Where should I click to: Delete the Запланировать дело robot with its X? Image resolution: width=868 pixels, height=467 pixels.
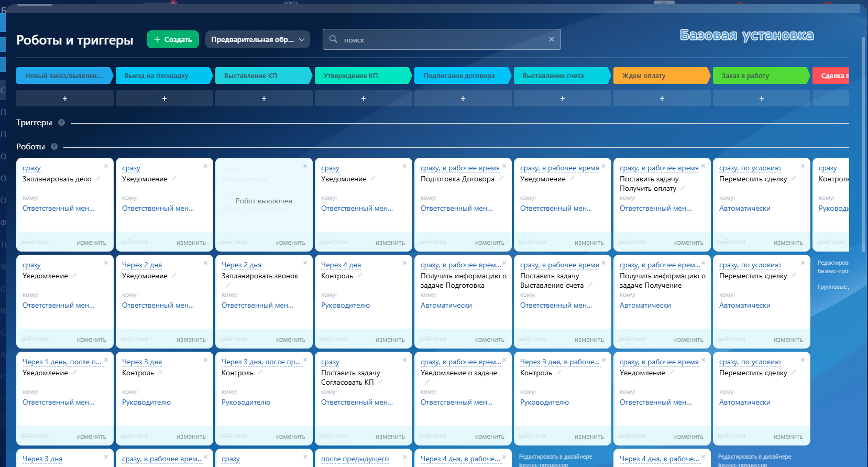pos(106,166)
